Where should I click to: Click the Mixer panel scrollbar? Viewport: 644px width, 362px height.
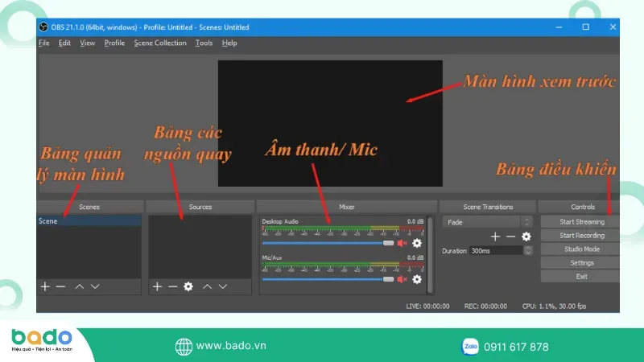coord(430,254)
